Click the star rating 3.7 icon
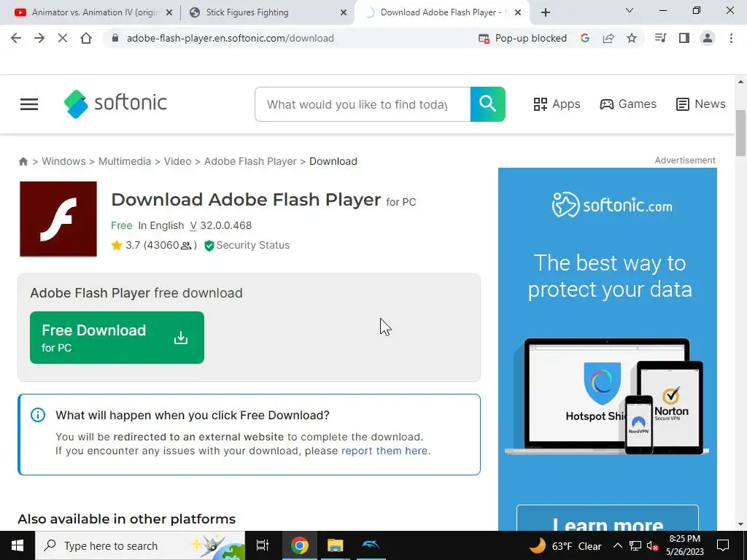The width and height of the screenshot is (747, 560). click(116, 245)
